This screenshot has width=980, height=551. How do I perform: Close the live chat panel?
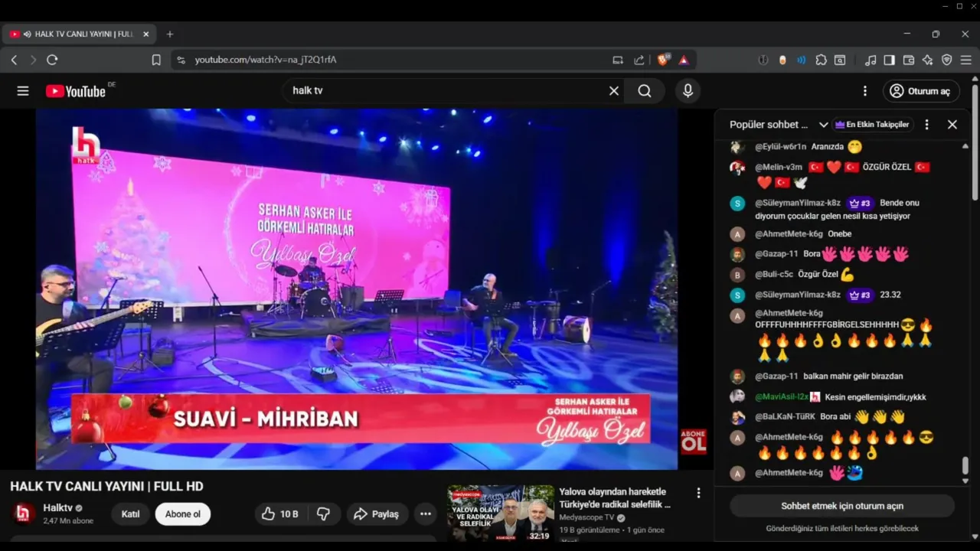pos(952,125)
